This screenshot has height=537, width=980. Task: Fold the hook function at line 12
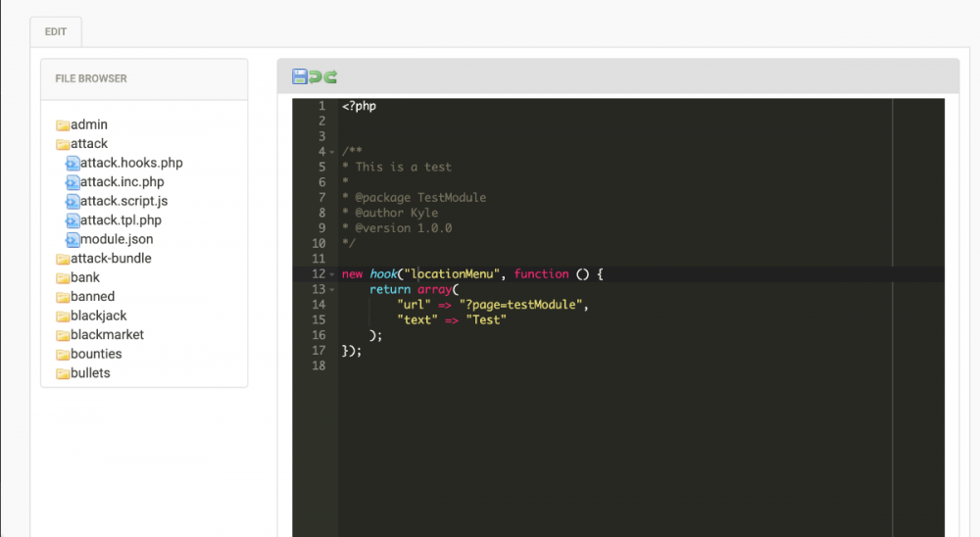[332, 274]
